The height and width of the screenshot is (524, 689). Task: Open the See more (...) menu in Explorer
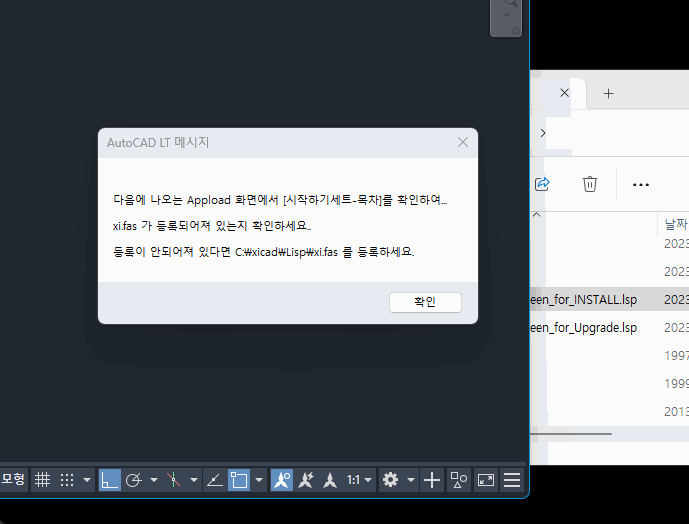[x=641, y=185]
